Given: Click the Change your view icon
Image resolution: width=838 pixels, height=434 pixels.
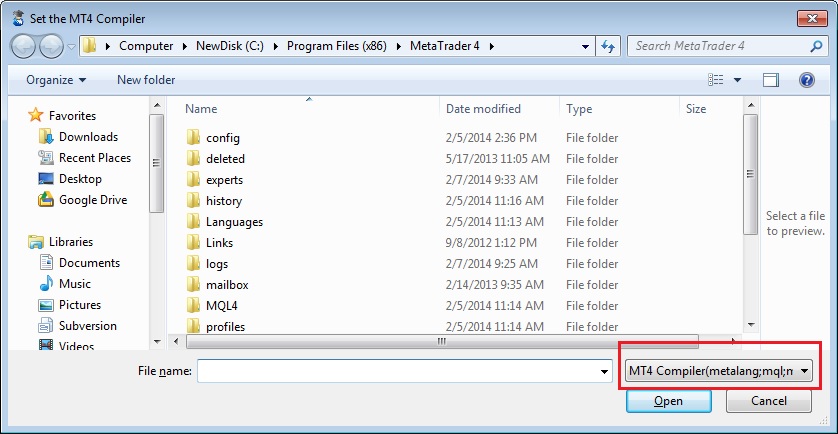Looking at the screenshot, I should 716,80.
